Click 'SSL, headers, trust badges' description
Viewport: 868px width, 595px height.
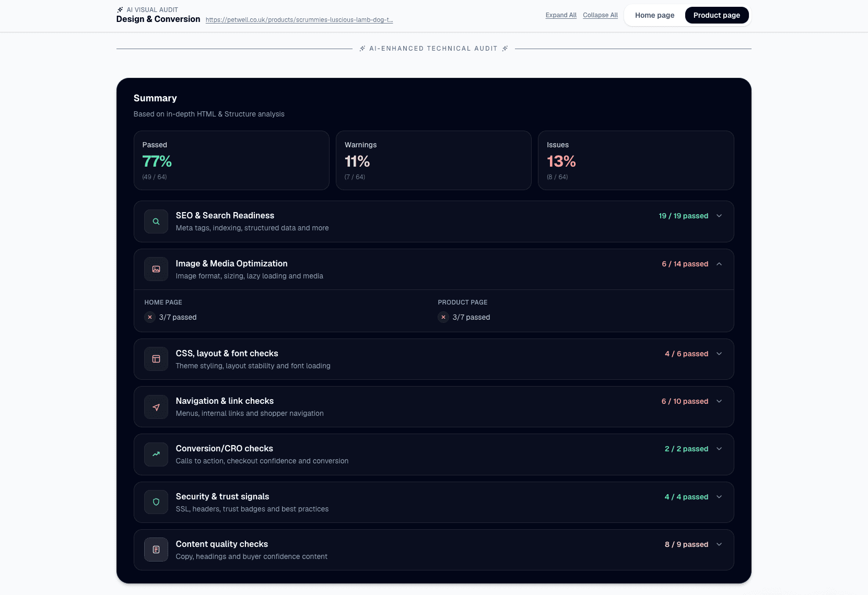252,509
